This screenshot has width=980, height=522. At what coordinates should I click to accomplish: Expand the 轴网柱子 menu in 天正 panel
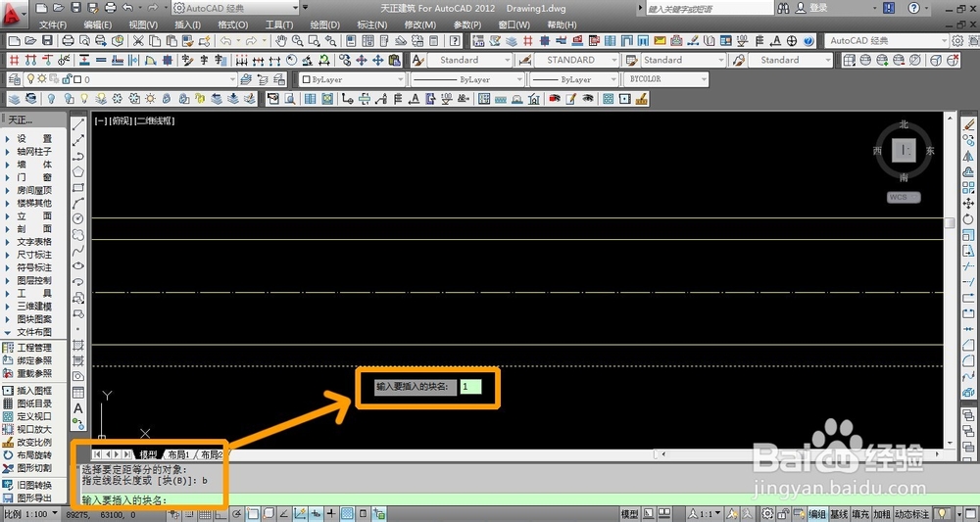[x=33, y=151]
